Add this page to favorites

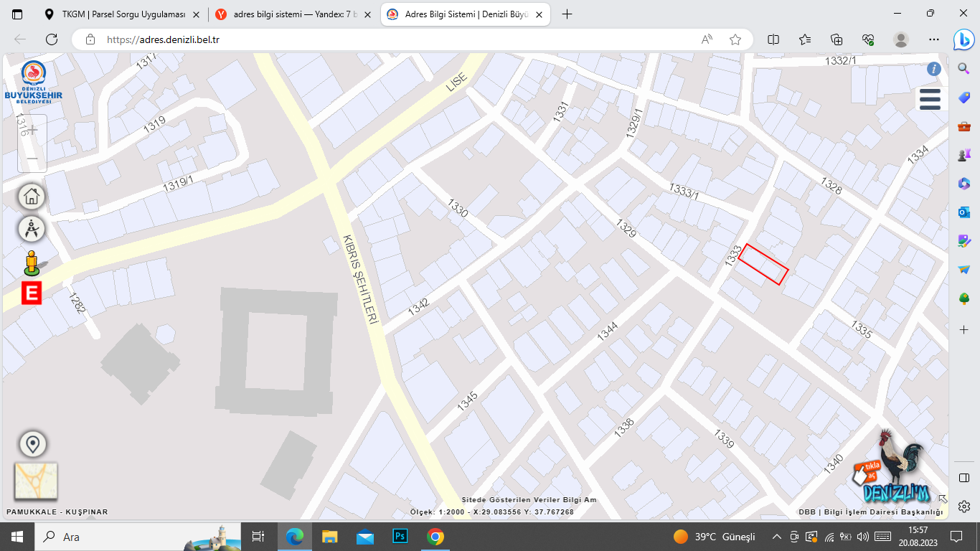click(735, 39)
